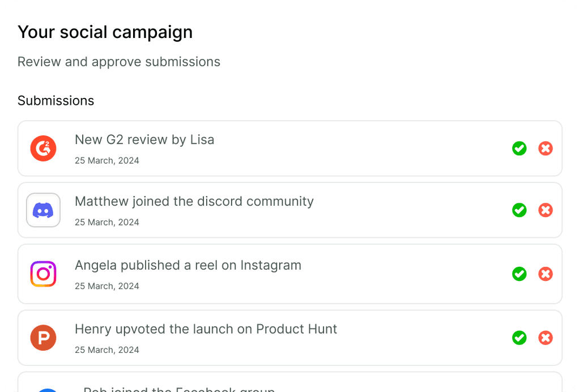Click the Product Hunt logo icon

43,338
